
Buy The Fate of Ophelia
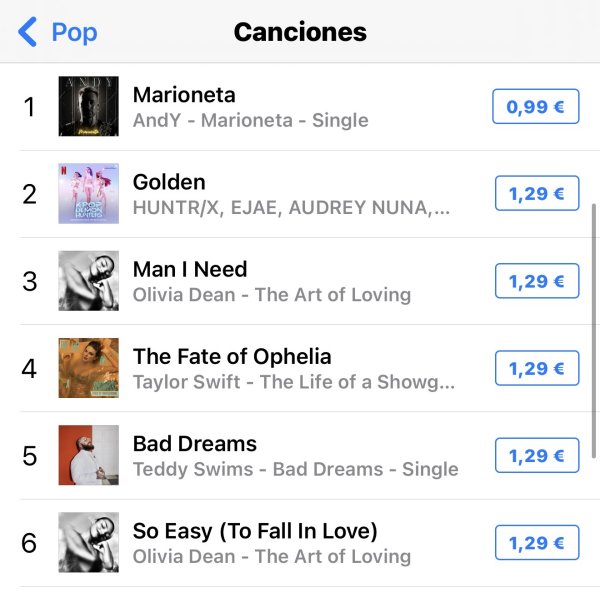tap(536, 368)
